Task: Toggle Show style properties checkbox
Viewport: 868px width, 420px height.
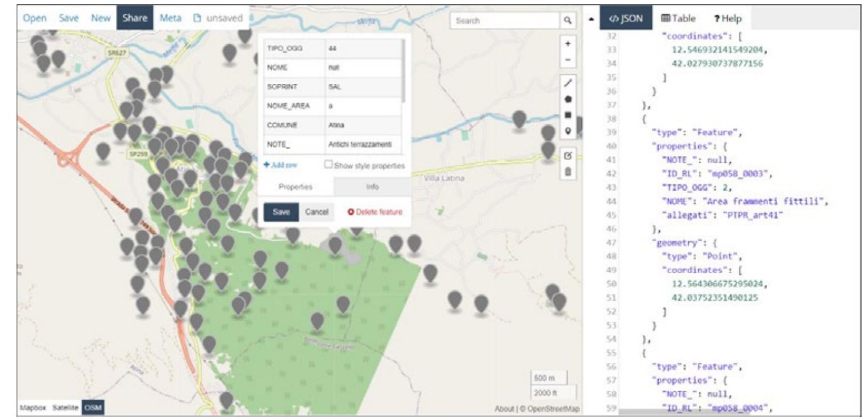Action: [328, 164]
